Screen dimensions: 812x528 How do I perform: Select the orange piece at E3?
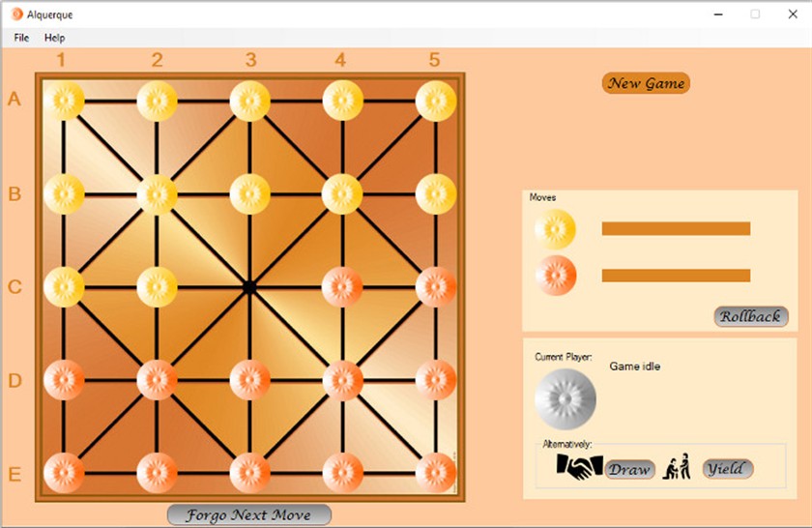249,473
